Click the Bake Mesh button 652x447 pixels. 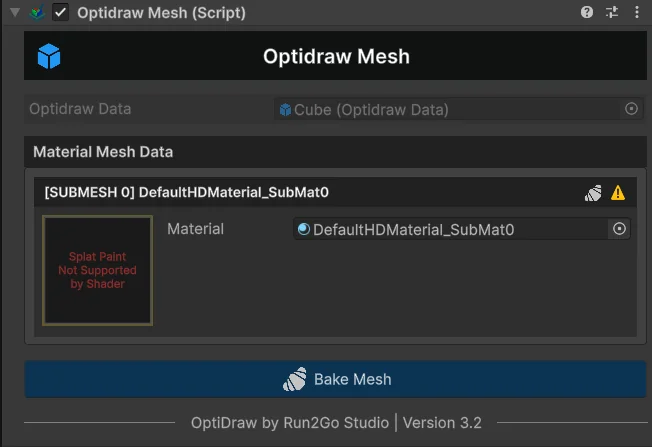point(335,379)
